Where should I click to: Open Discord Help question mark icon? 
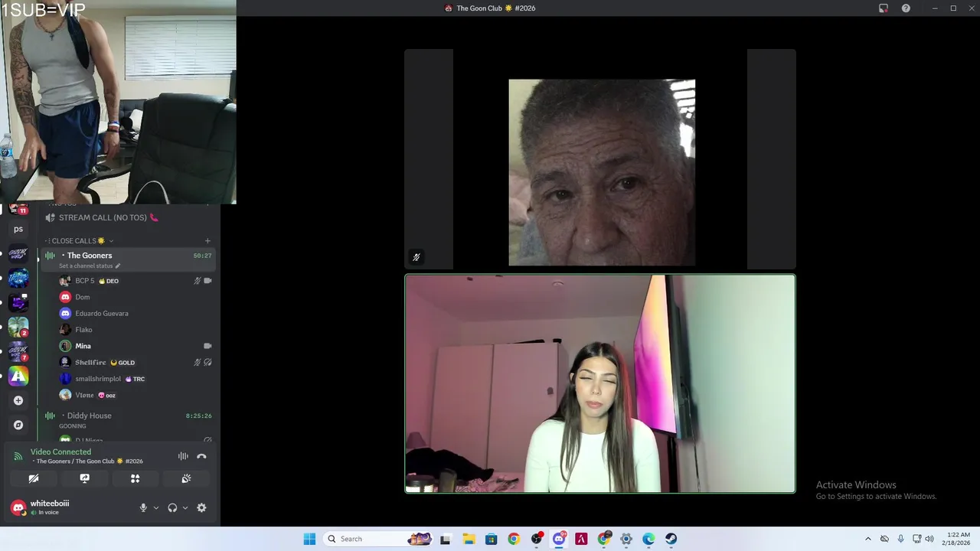tap(906, 8)
